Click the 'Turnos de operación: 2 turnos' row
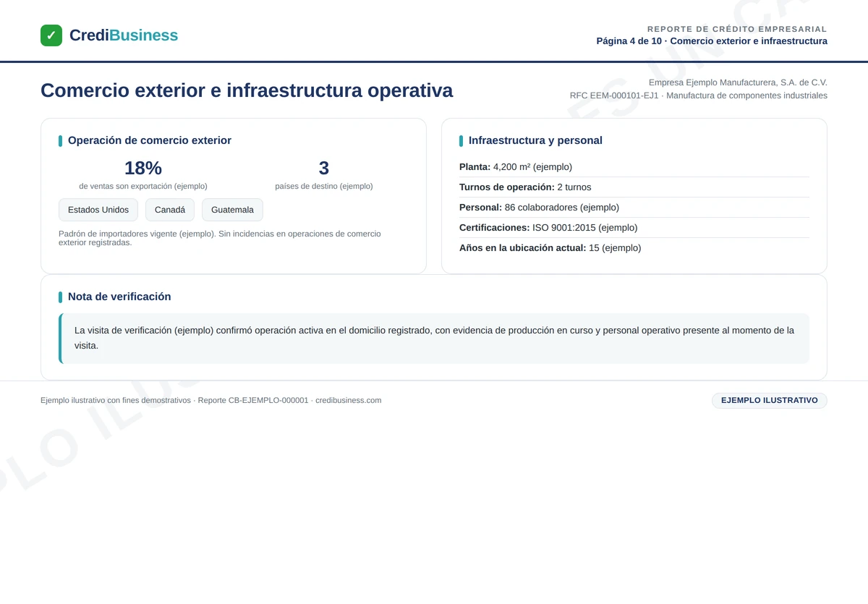This screenshot has height=604, width=868. tap(634, 187)
